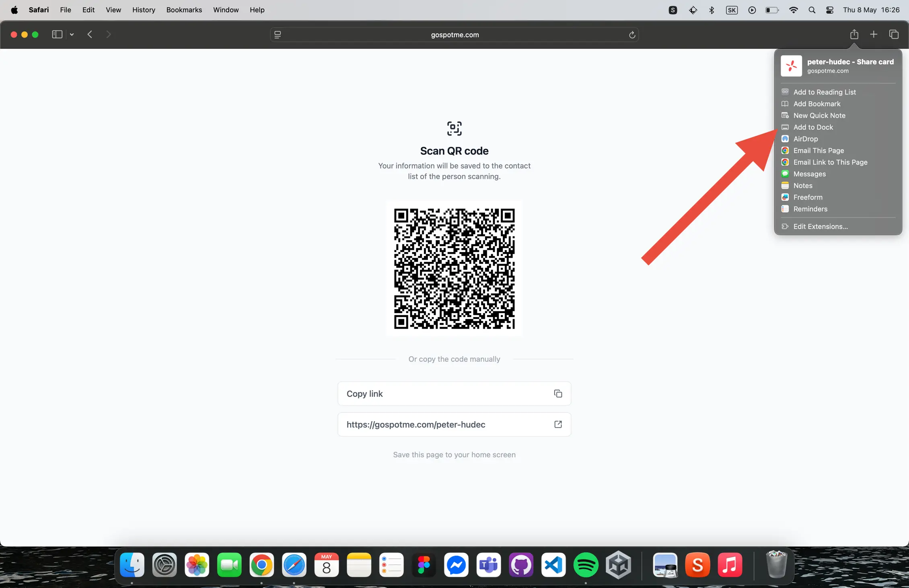This screenshot has height=588, width=909.
Task: Open the Window menu
Action: (x=226, y=10)
